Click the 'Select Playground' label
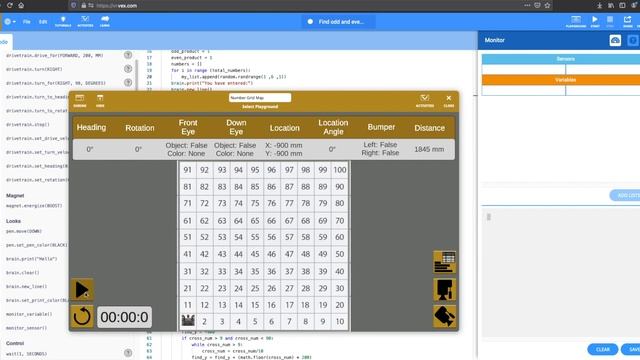 260,107
